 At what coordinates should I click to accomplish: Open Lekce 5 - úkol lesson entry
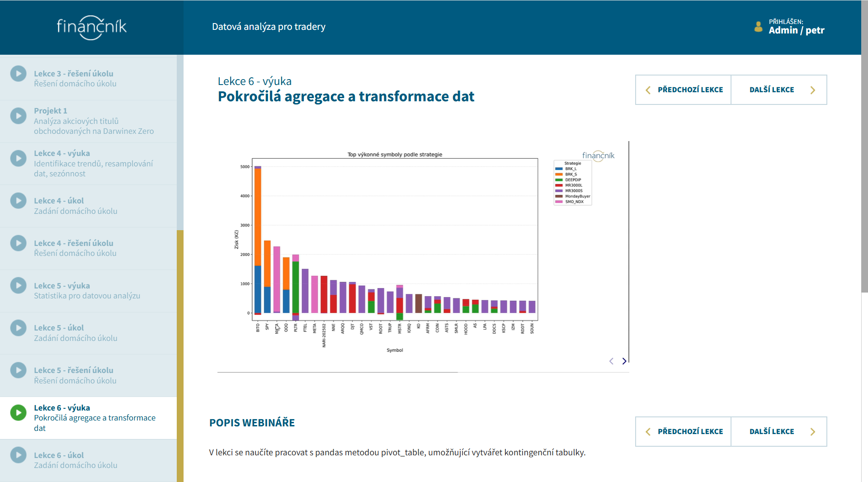[x=88, y=333]
